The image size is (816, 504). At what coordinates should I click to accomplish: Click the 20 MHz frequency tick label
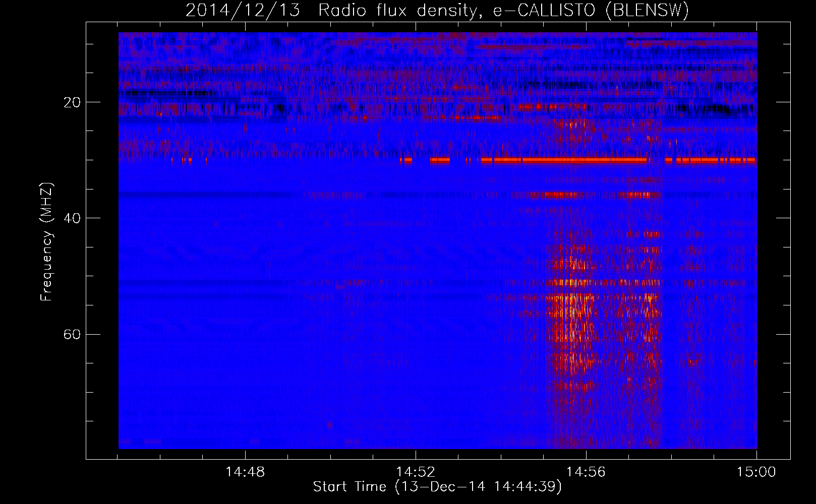click(72, 103)
